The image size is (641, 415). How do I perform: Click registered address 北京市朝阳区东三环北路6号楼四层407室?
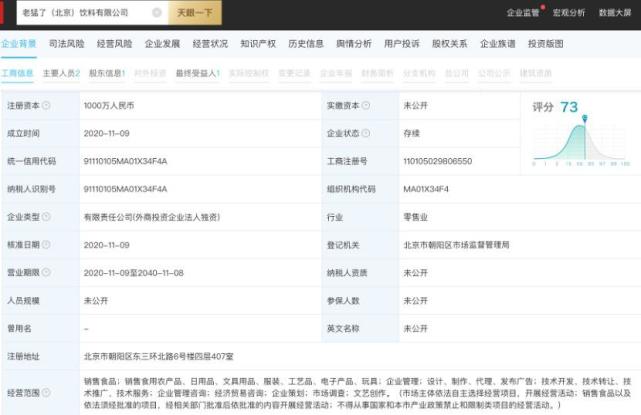tap(158, 356)
